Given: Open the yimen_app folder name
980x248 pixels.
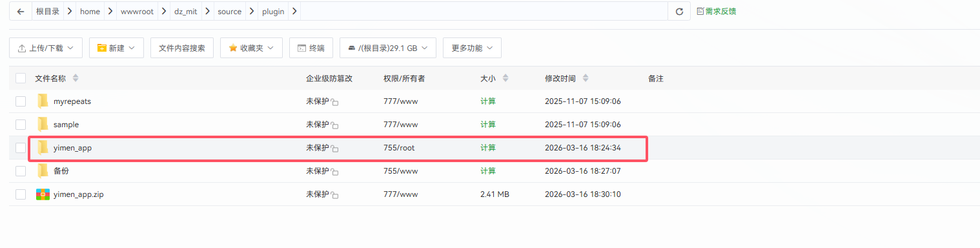Looking at the screenshot, I should tap(73, 148).
